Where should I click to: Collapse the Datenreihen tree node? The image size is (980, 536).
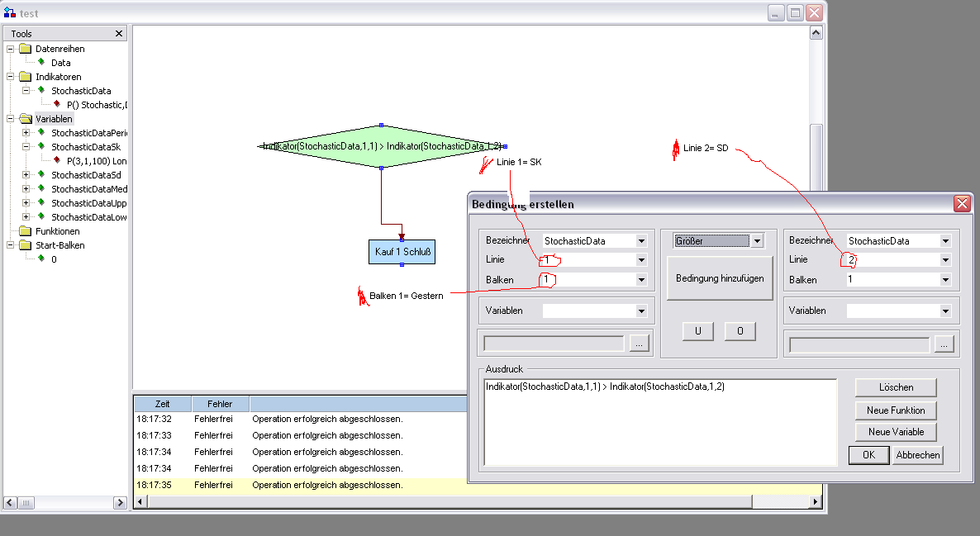point(10,49)
